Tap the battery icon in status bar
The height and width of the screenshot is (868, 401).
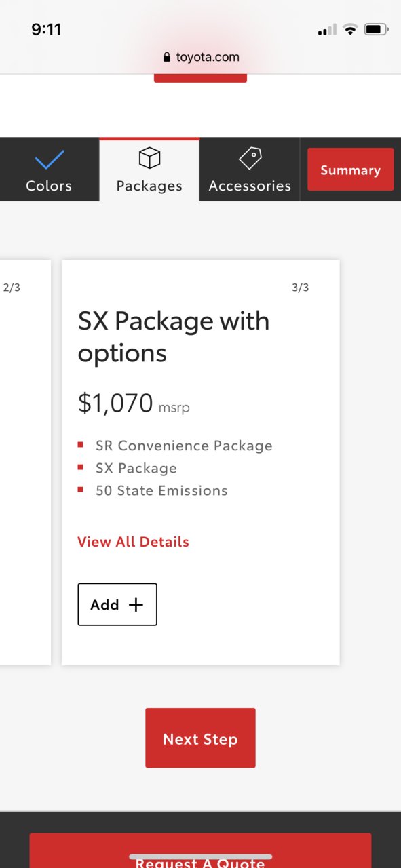377,30
